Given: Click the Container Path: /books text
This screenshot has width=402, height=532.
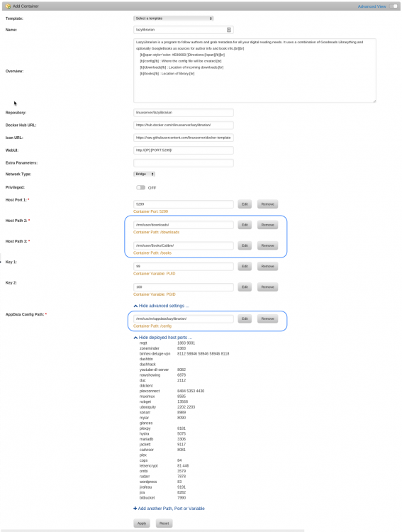Looking at the screenshot, I should tap(152, 253).
